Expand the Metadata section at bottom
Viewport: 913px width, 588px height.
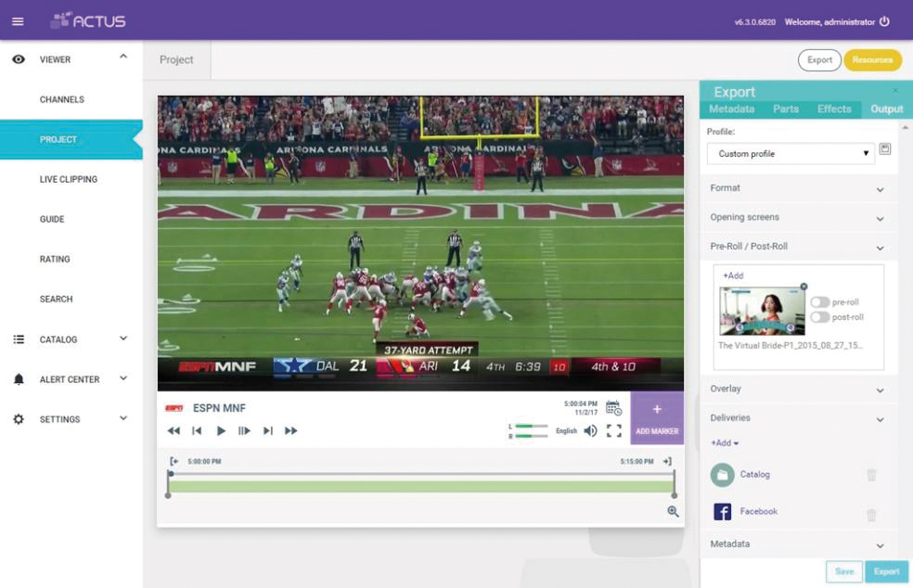[x=880, y=546]
